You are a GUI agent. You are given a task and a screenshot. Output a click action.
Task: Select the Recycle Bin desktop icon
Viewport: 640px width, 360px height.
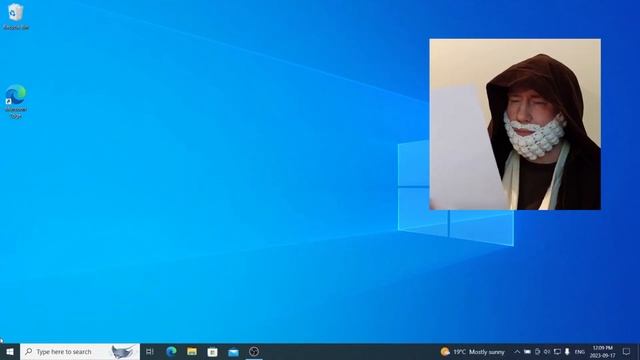[16, 17]
